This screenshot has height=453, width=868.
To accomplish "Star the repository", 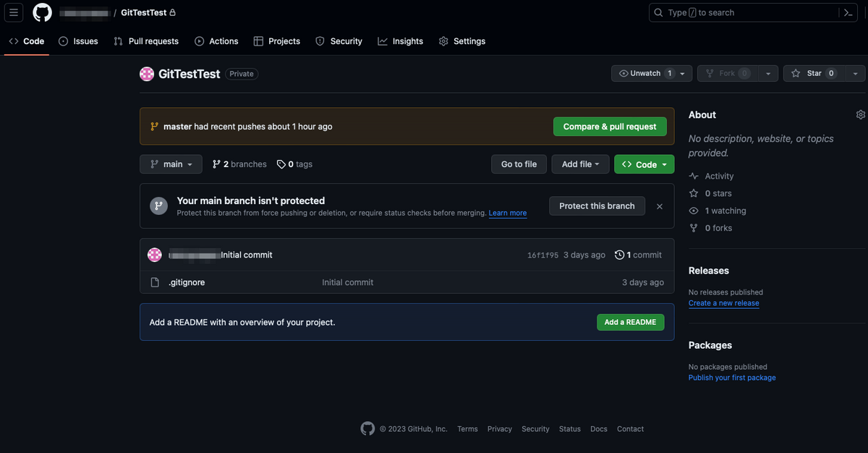I will 814,73.
